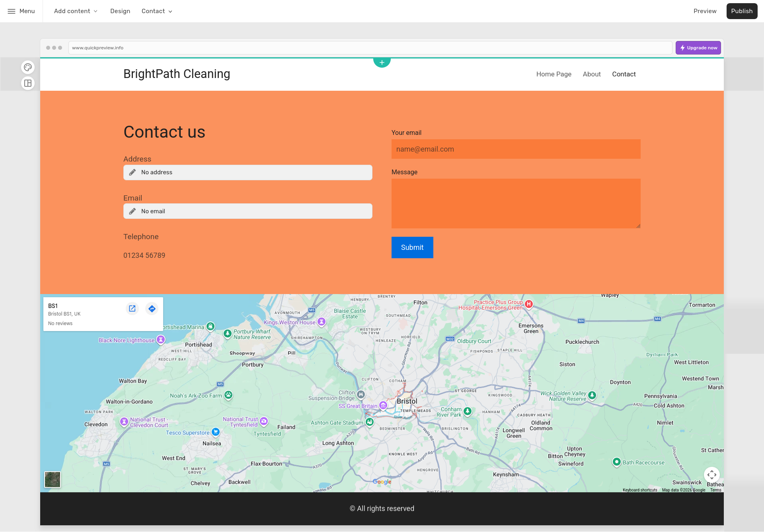Screen dimensions: 764x532
Task: Click the Ashton Gate Stadium marker
Action: pos(370,422)
